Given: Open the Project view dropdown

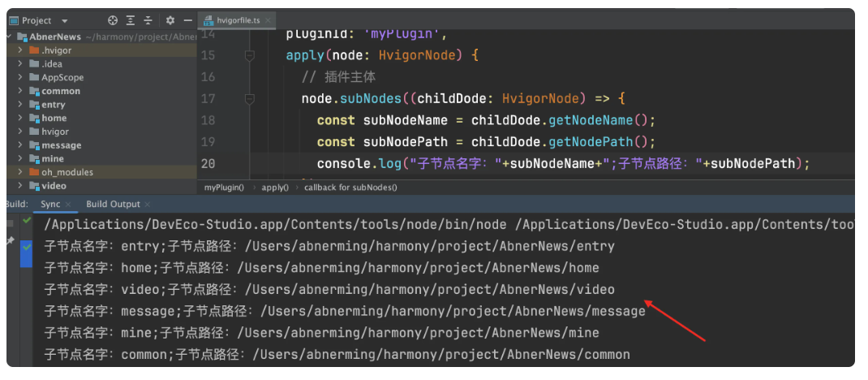Looking at the screenshot, I should 65,20.
